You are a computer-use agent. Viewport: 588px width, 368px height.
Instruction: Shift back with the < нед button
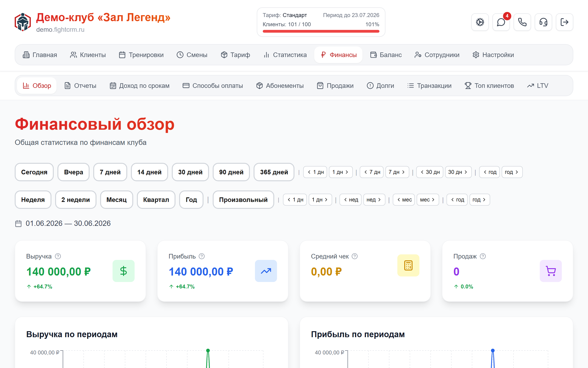click(350, 200)
